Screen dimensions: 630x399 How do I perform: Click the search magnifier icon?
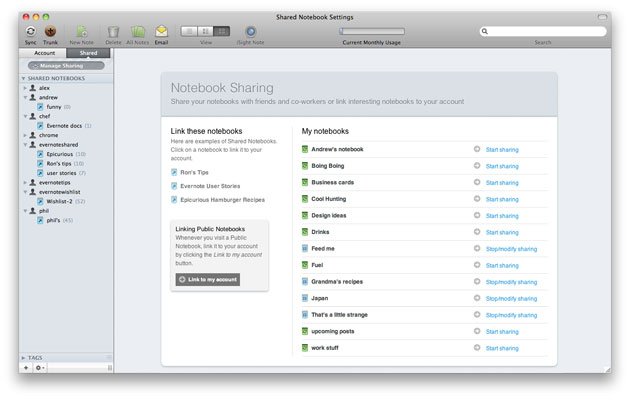485,31
